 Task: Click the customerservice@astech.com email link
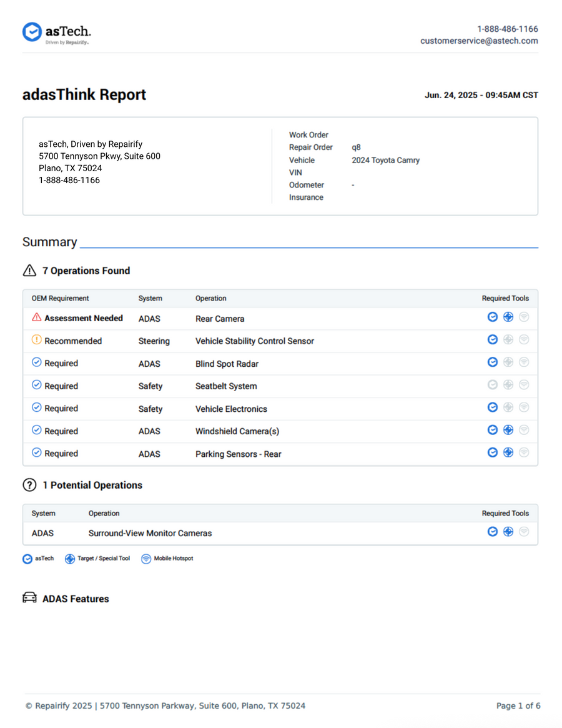coord(479,41)
